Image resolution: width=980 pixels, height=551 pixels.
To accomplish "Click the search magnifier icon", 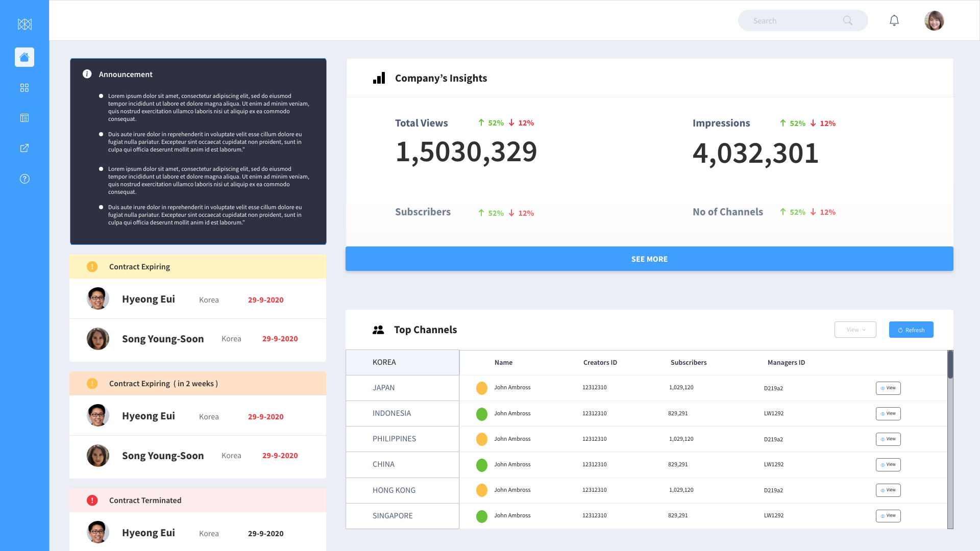I will click(x=848, y=20).
